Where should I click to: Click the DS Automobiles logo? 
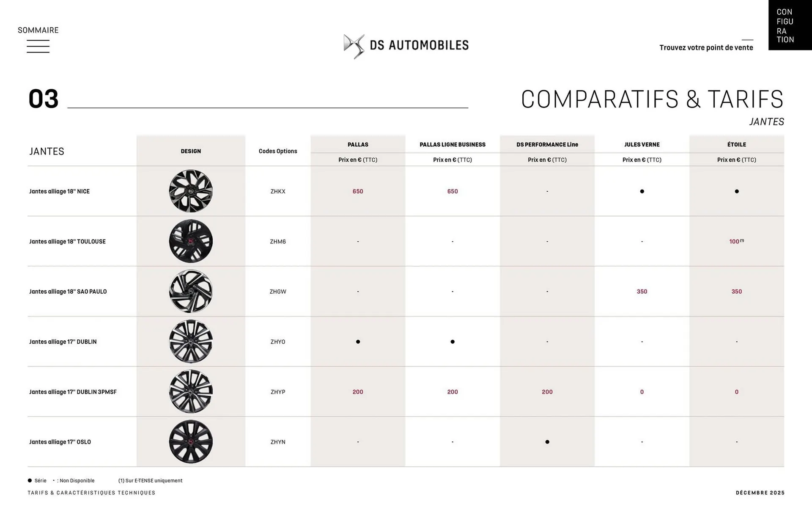406,45
